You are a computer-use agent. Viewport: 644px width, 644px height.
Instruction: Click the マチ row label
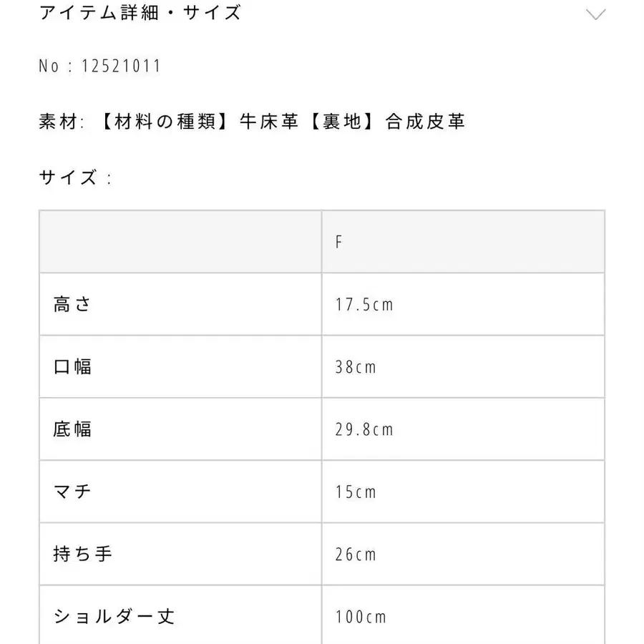[x=73, y=492]
